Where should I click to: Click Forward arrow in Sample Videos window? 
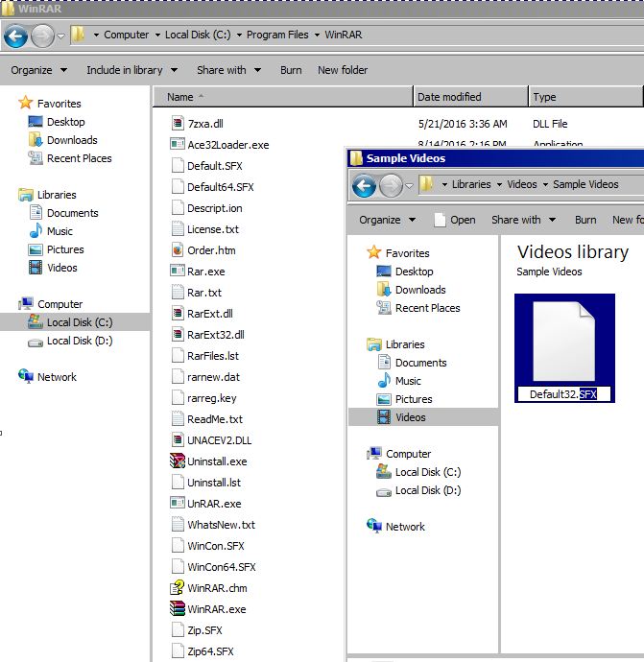[x=391, y=186]
